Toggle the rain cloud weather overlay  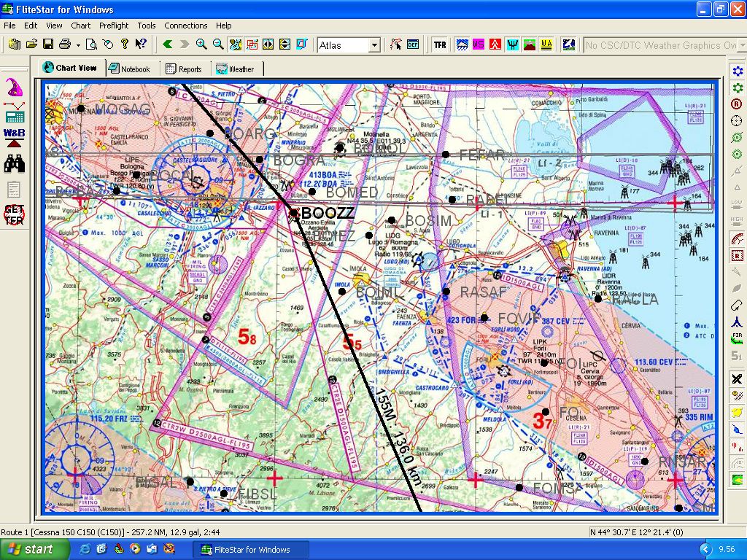[462, 44]
